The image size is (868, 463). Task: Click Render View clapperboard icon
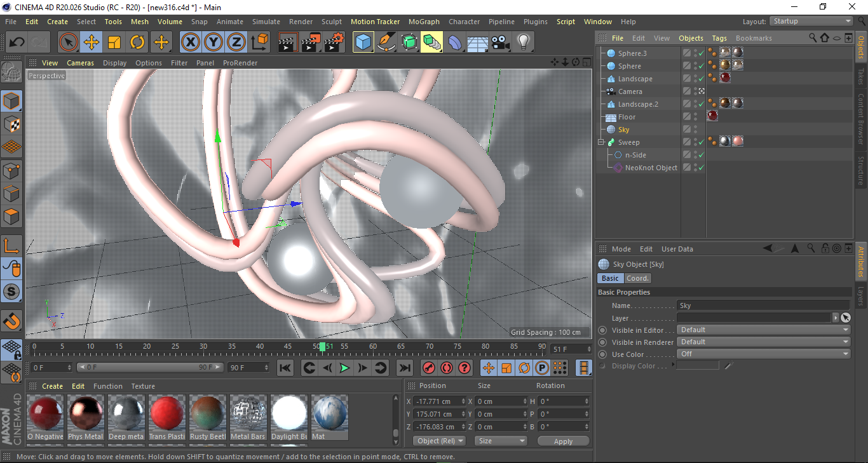tap(288, 43)
